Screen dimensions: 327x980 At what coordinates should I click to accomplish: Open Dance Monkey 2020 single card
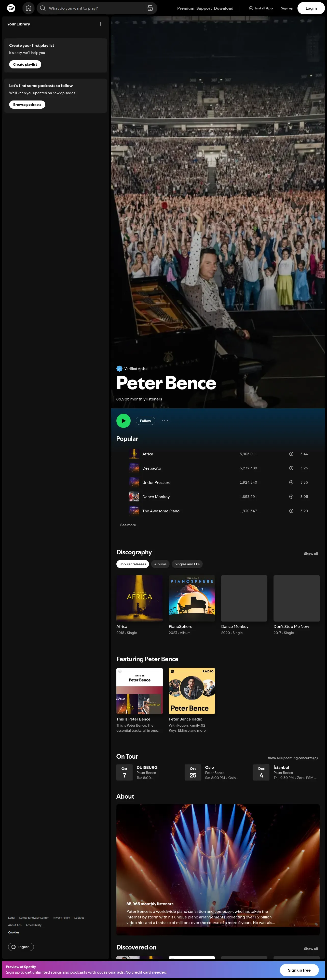pos(244,605)
